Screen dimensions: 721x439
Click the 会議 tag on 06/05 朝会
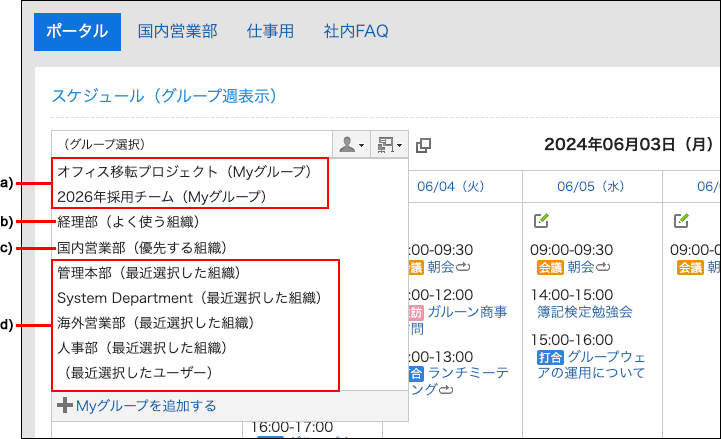[x=550, y=268]
